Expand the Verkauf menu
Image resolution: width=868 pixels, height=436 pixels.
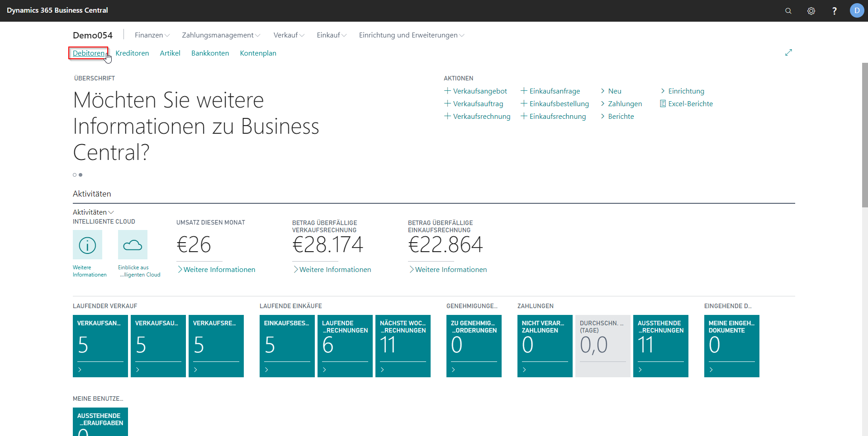(x=289, y=35)
